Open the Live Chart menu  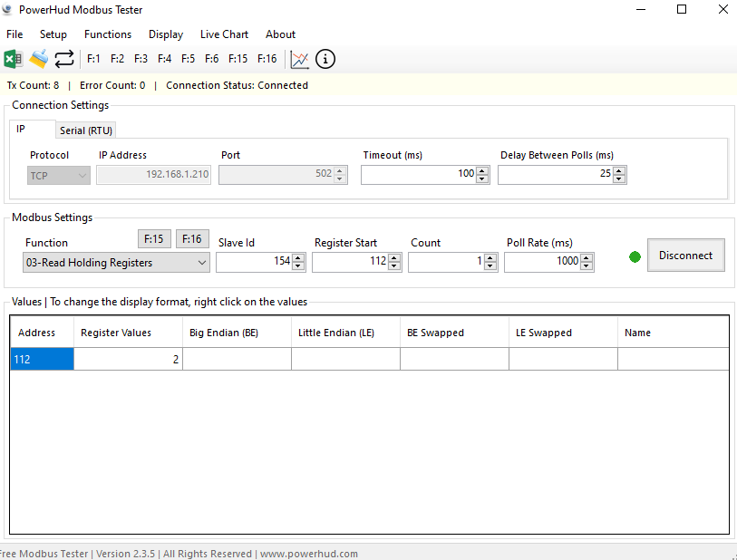pyautogui.click(x=224, y=34)
